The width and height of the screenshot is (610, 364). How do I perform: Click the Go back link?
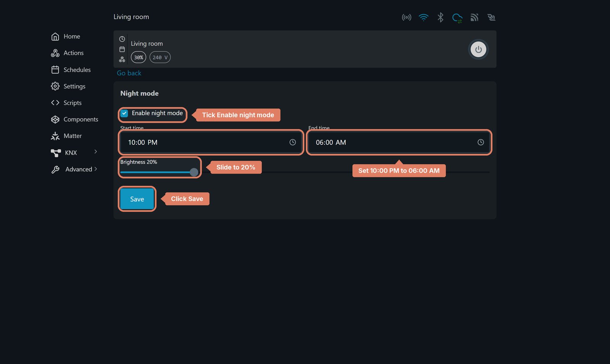(129, 73)
